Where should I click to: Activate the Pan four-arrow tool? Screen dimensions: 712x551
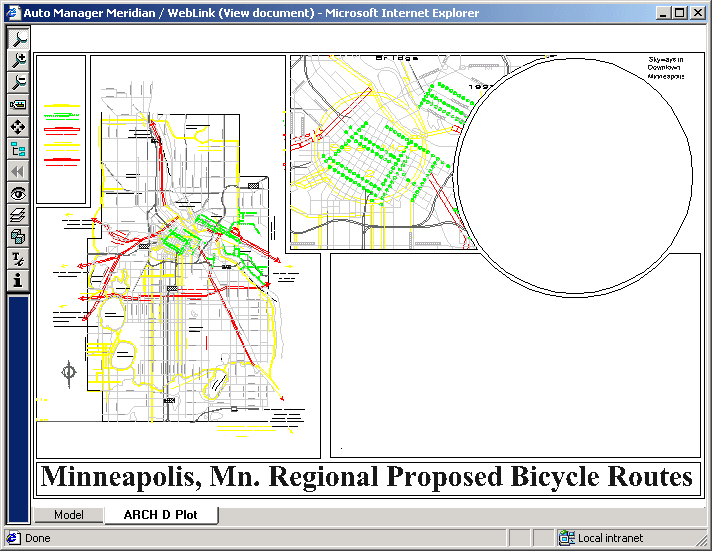click(x=18, y=127)
